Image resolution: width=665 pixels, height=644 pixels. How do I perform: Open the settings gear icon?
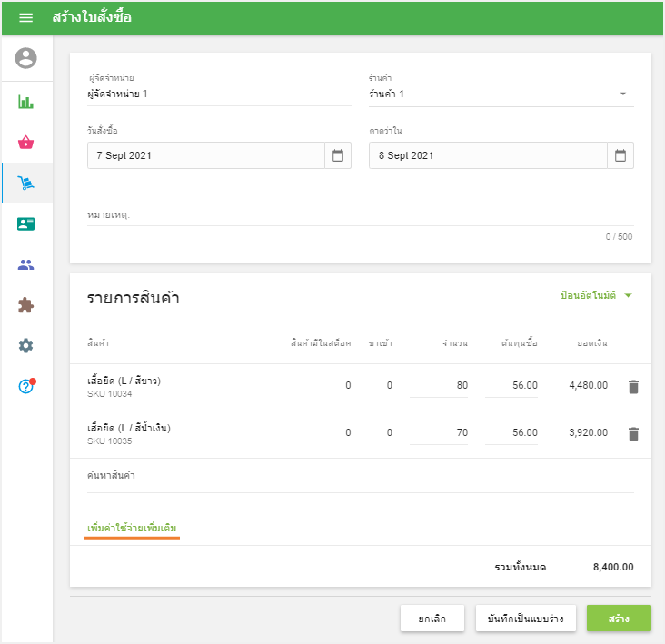point(26,346)
